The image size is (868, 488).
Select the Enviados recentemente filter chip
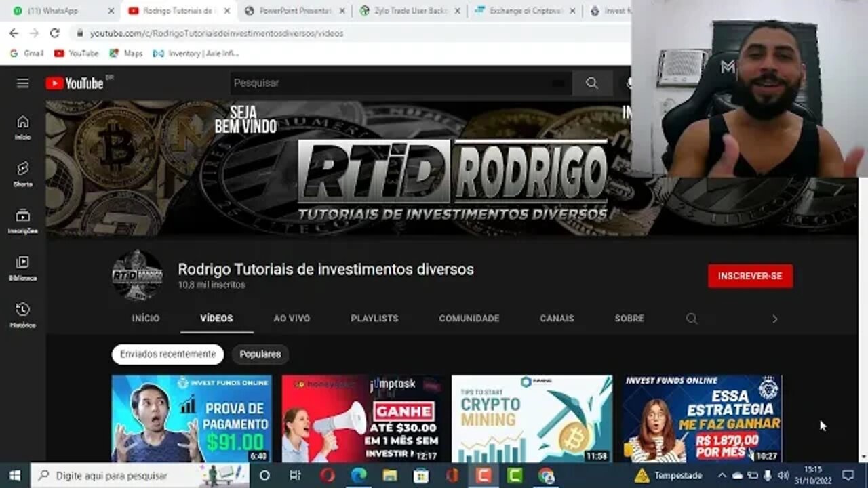click(167, 354)
